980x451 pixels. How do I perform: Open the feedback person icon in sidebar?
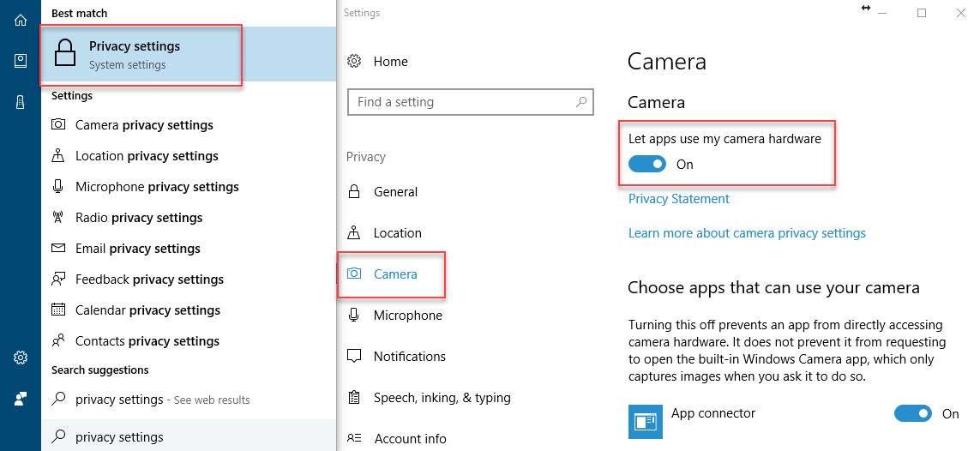click(x=21, y=400)
